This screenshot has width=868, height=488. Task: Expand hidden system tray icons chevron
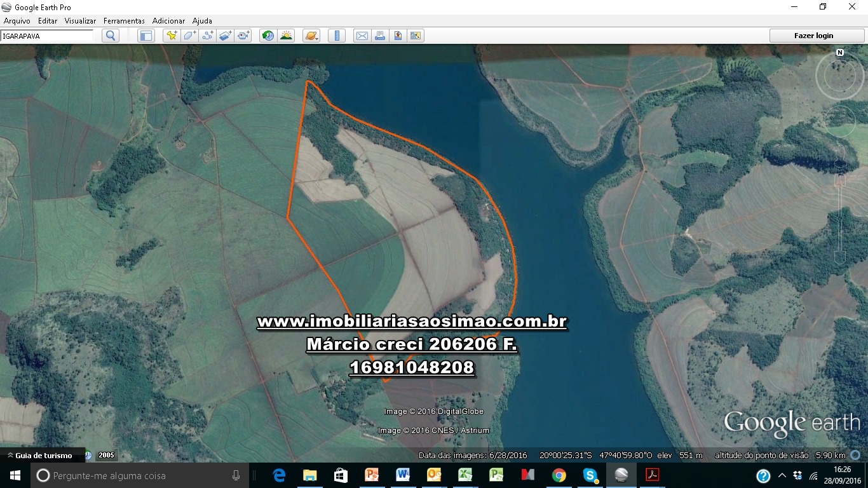point(782,475)
